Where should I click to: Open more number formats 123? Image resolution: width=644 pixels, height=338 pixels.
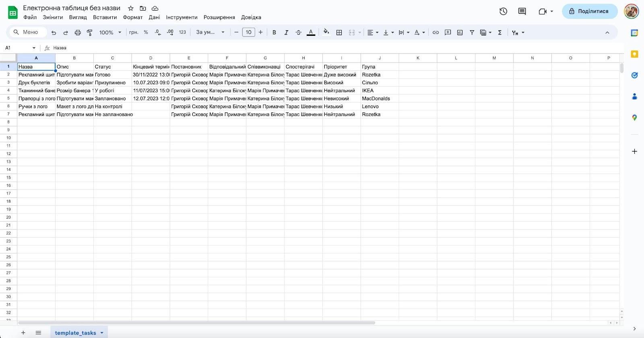click(182, 32)
